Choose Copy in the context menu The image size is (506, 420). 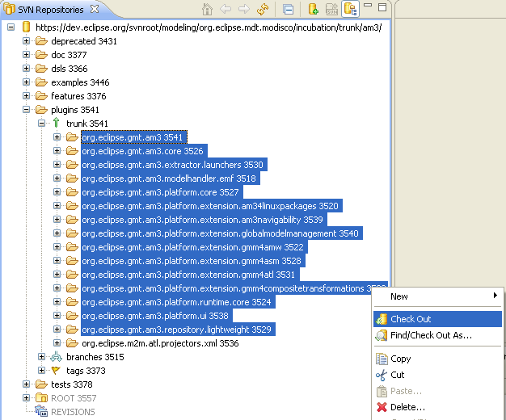point(437,359)
